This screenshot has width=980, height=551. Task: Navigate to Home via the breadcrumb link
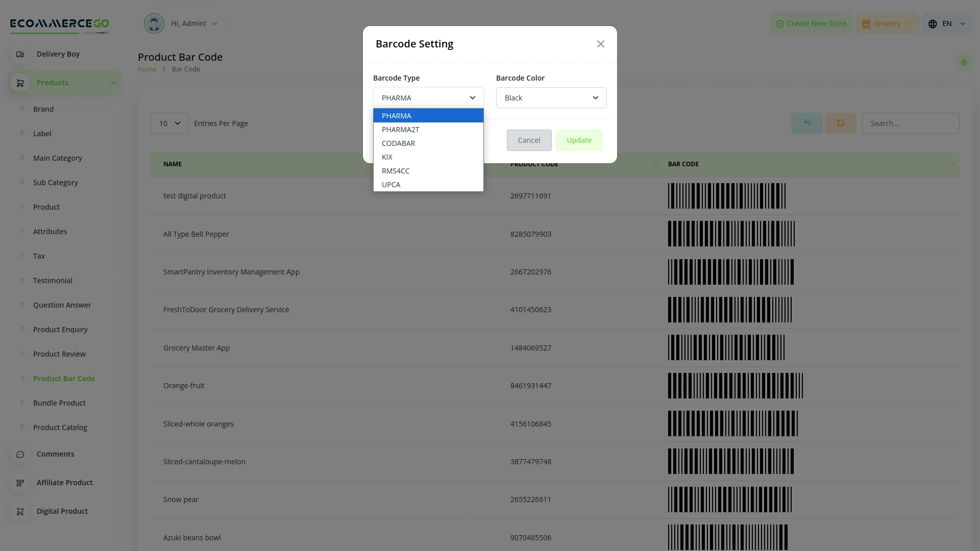pos(147,69)
